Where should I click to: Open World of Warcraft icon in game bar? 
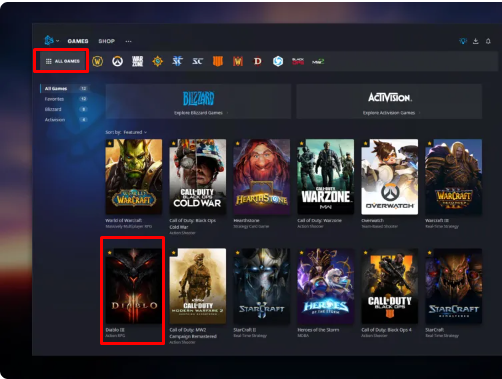97,61
